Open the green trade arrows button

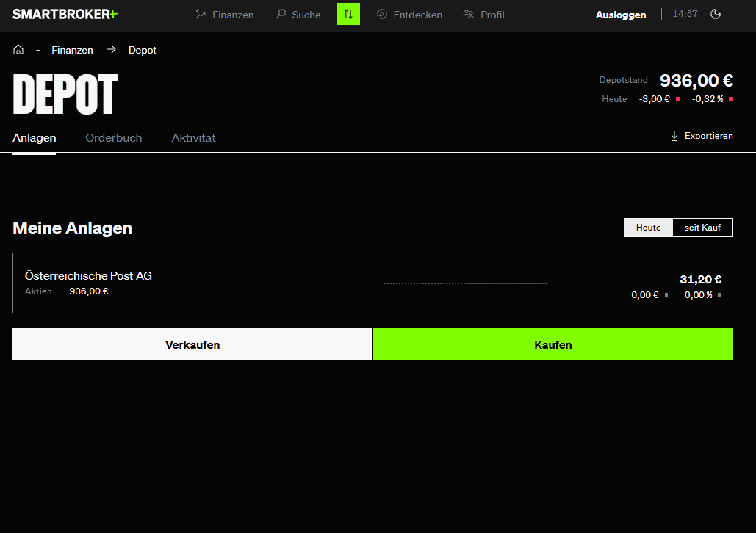pyautogui.click(x=348, y=14)
